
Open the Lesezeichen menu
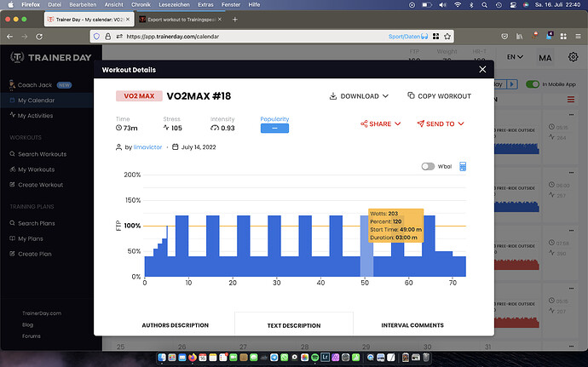(x=174, y=4)
